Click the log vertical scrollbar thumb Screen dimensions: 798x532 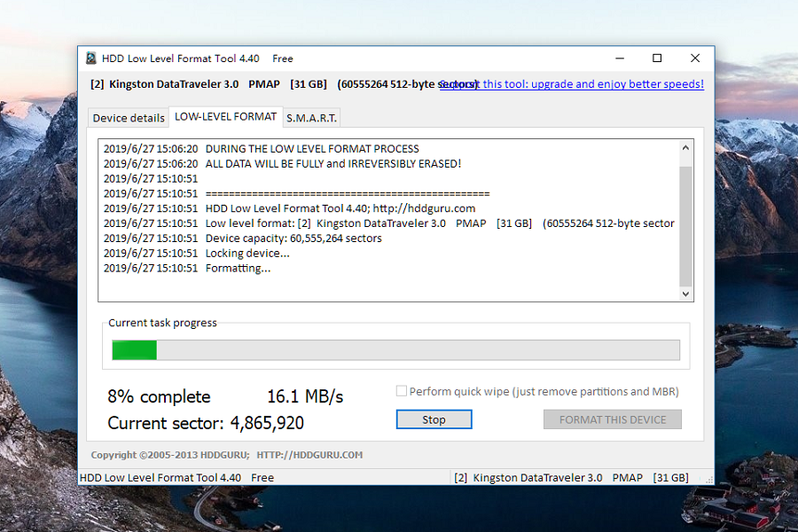point(685,226)
